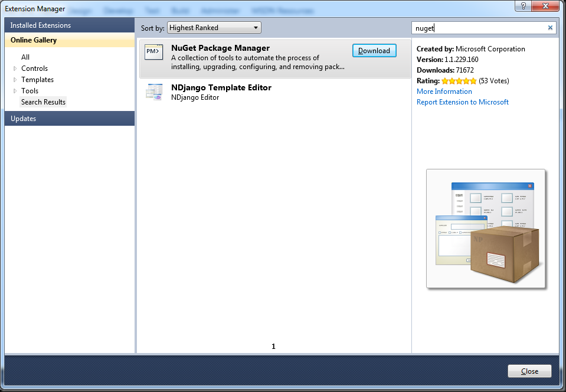Expand the Tools tree node
Viewport: 566px width, 392px height.
15,91
